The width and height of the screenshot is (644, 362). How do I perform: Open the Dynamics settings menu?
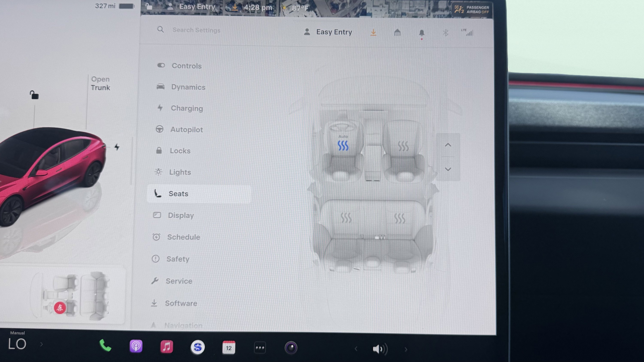coord(181,87)
